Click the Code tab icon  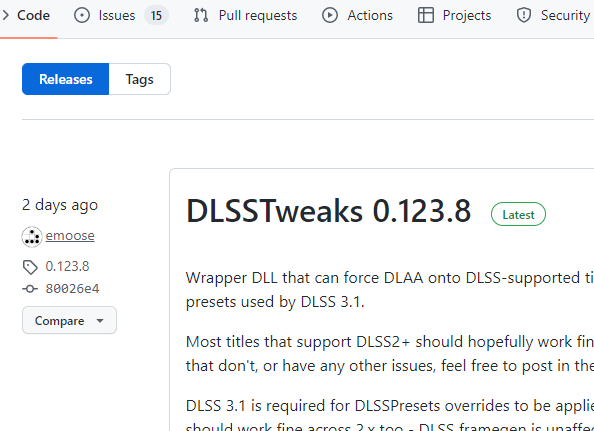coord(5,16)
